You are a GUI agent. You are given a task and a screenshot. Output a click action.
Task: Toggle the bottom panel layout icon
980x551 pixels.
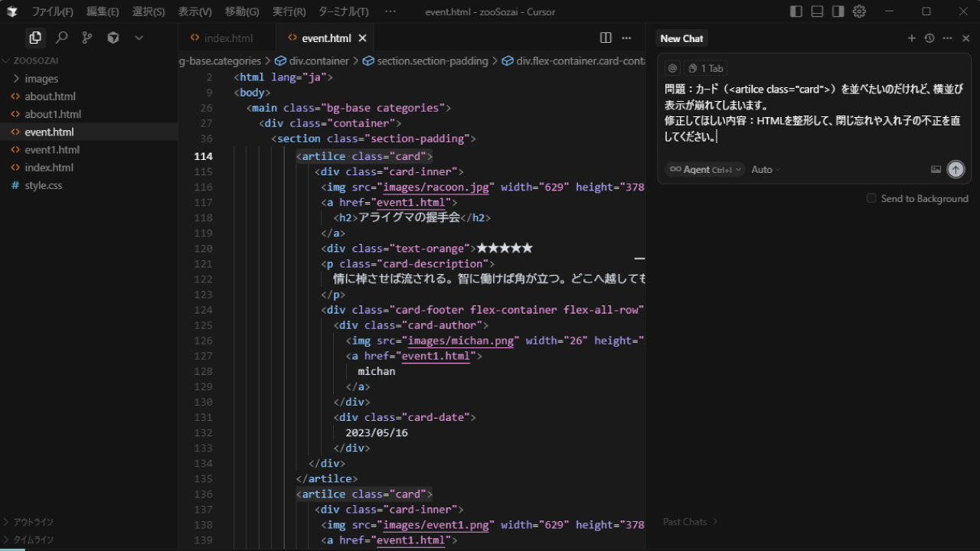tap(817, 11)
